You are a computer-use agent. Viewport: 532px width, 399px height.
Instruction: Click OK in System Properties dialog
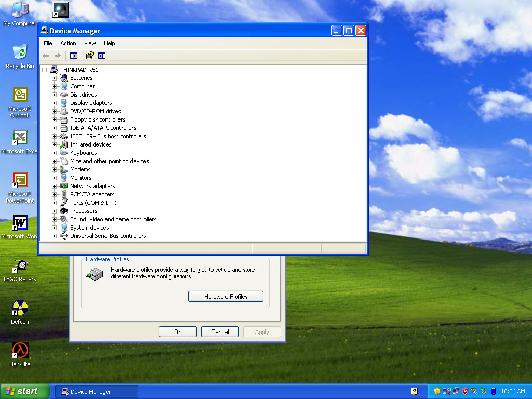pyautogui.click(x=178, y=332)
